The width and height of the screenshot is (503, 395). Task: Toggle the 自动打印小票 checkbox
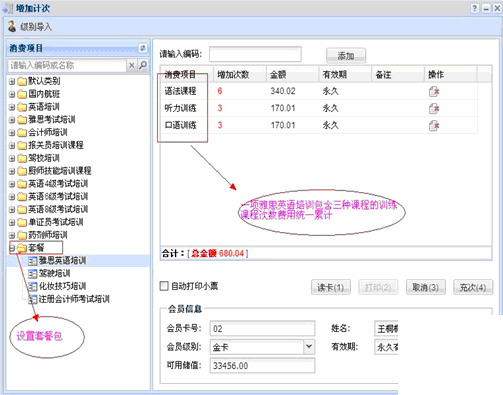click(x=164, y=286)
